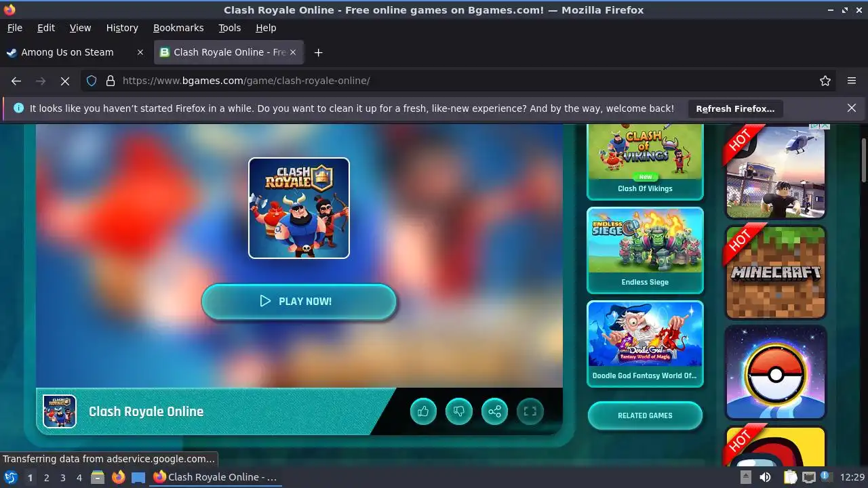Screen dimensions: 868x488
Task: Close the Among Us on Steam tab
Action: click(140, 52)
